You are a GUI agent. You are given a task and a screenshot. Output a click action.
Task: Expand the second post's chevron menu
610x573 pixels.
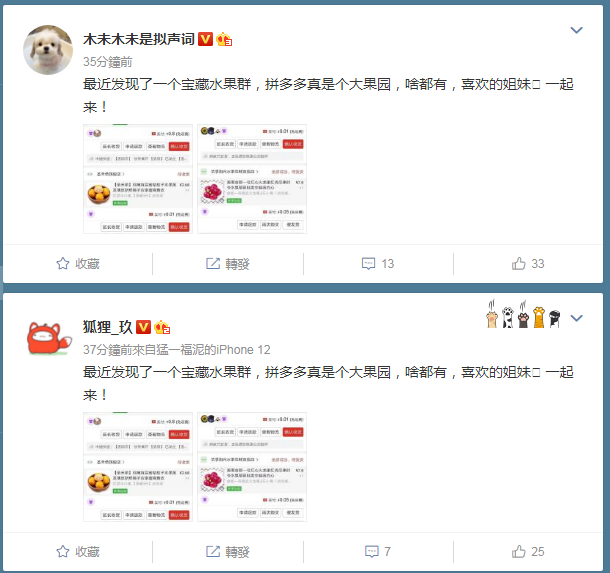pyautogui.click(x=576, y=318)
